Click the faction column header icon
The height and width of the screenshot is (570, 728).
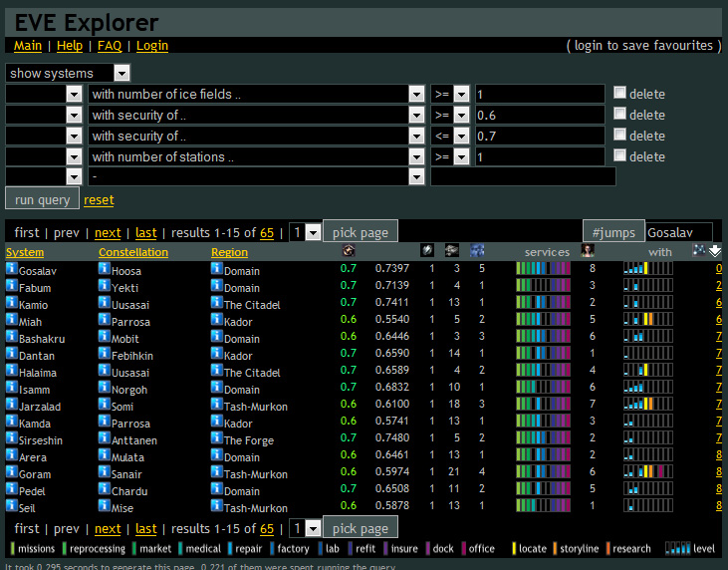[x=349, y=251]
